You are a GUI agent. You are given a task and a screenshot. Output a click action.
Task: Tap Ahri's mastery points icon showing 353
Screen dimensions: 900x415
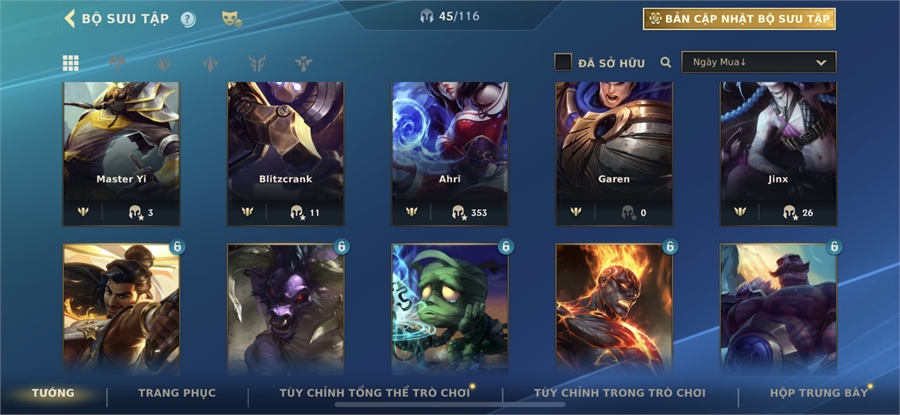(x=458, y=212)
